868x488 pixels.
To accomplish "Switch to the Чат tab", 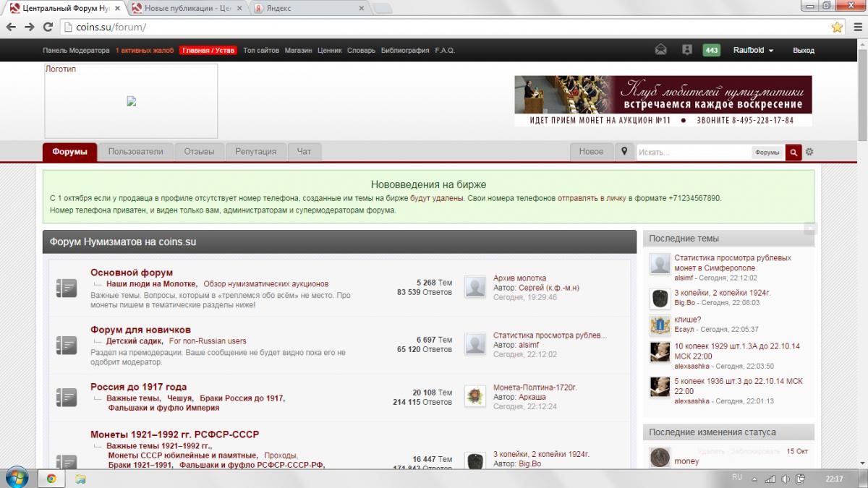I will click(305, 152).
